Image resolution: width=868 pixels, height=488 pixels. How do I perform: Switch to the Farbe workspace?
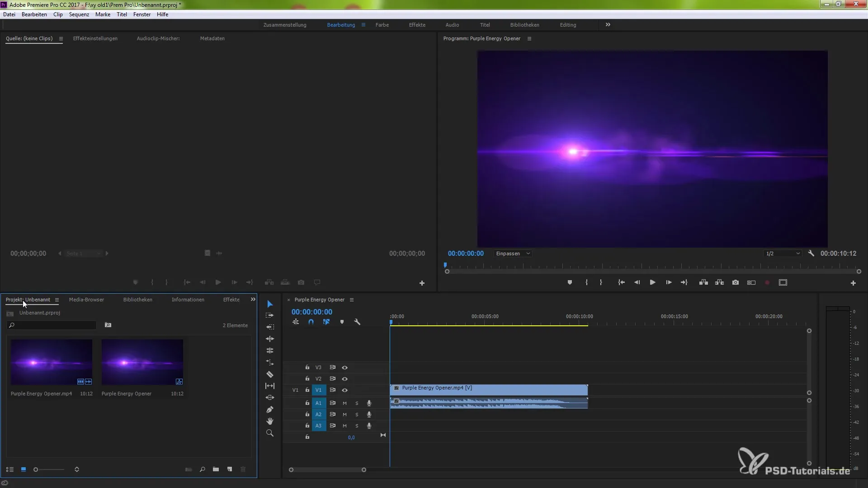coord(382,25)
